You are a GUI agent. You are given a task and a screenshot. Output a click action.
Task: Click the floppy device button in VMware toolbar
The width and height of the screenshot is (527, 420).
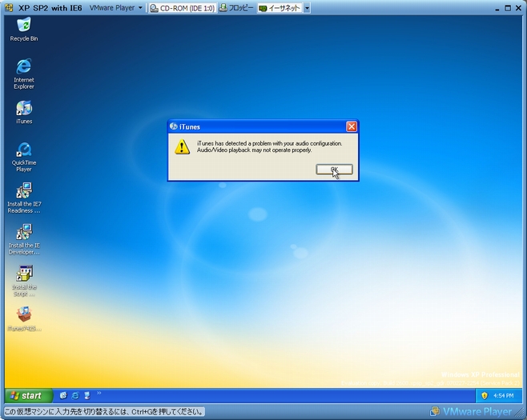click(x=236, y=8)
